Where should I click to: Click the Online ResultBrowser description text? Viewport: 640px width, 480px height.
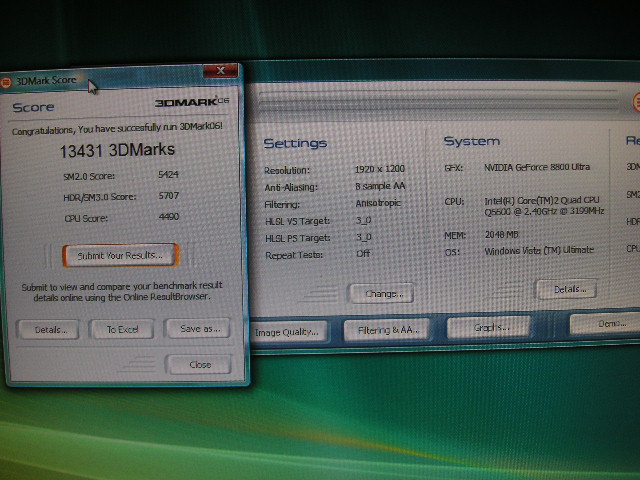(x=122, y=291)
